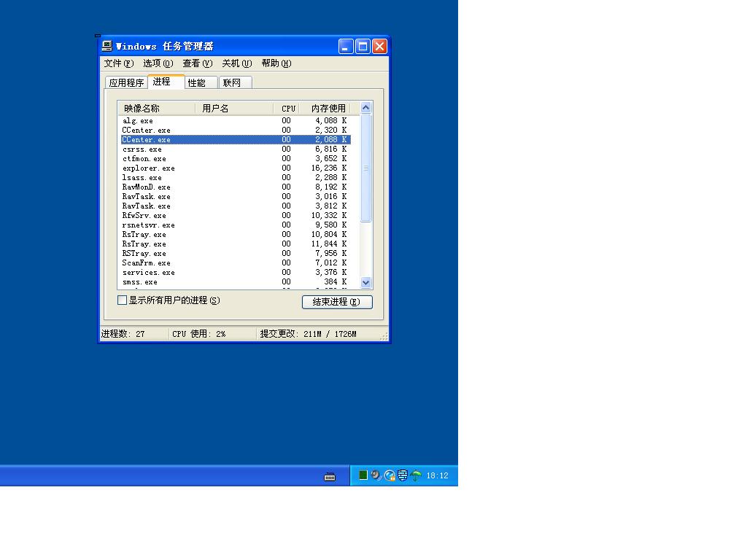
Task: Click the green CPU usage tray icon
Action: 363,475
